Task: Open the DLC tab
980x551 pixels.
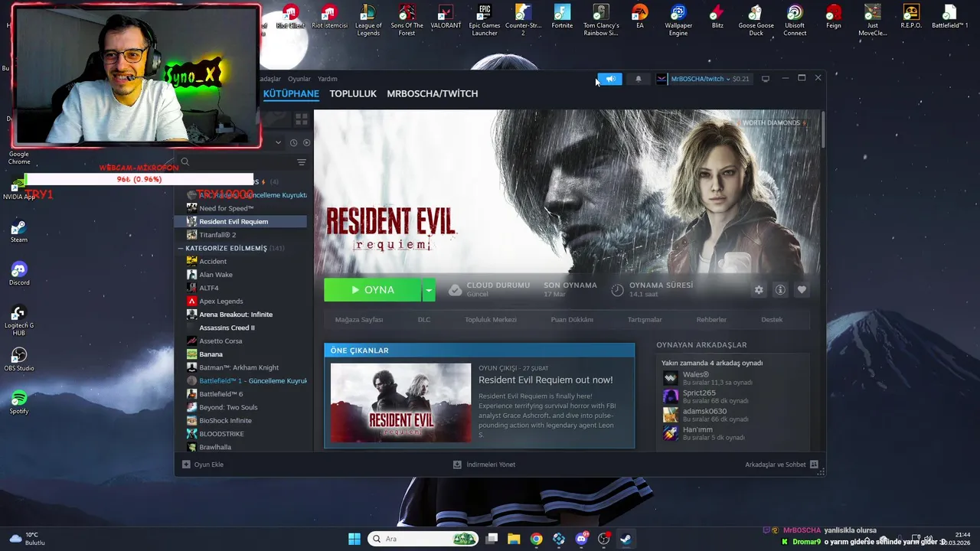Action: coord(424,320)
